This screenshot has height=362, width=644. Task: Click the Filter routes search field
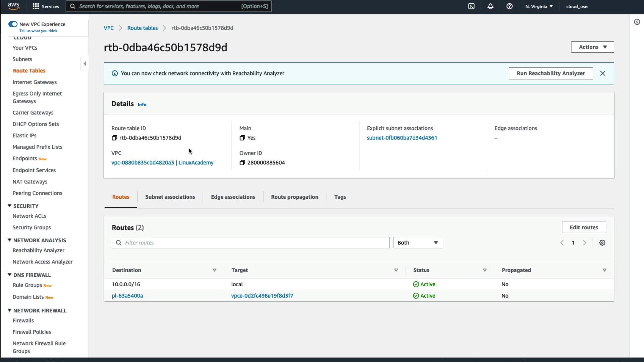(x=255, y=243)
